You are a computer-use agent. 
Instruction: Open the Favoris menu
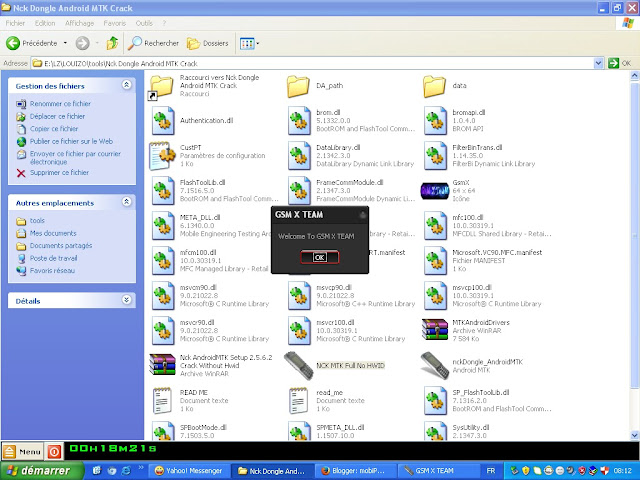(115, 23)
